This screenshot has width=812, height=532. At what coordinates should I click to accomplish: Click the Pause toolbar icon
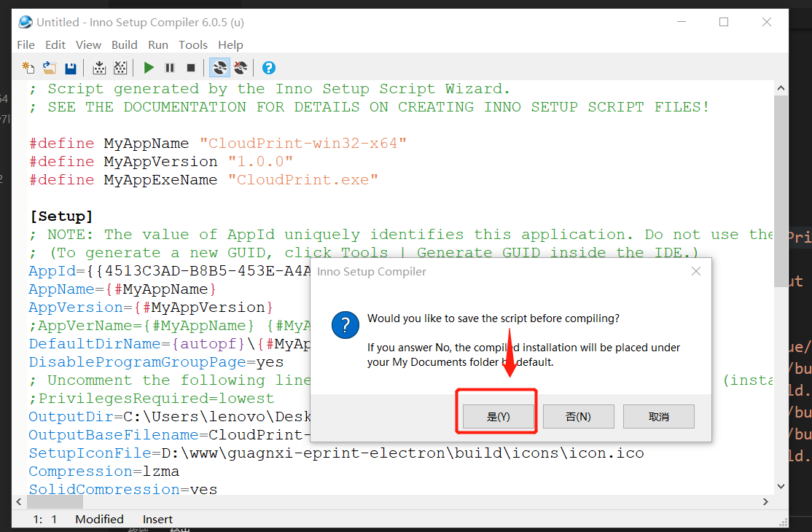[x=169, y=68]
